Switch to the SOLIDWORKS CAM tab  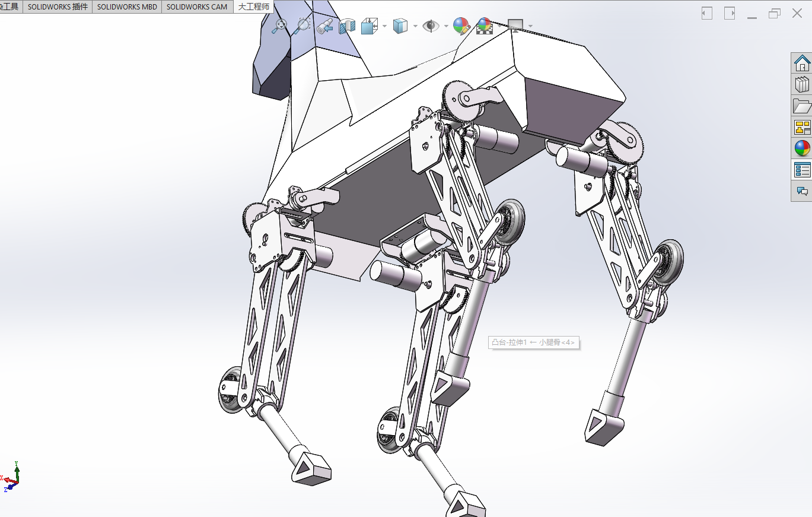pos(197,7)
